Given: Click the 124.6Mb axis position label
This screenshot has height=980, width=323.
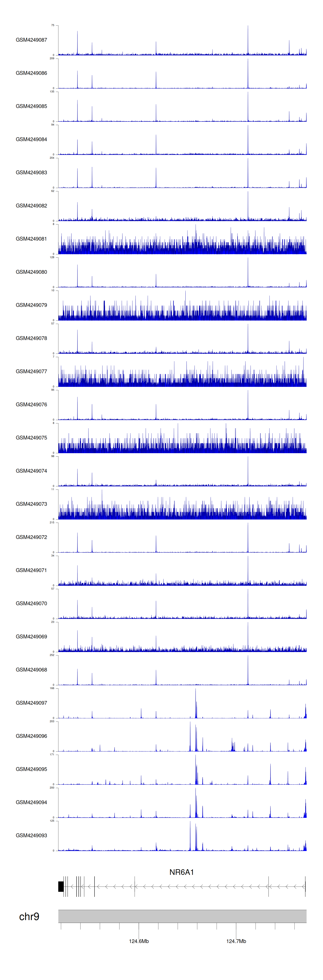Looking at the screenshot, I should (139, 941).
